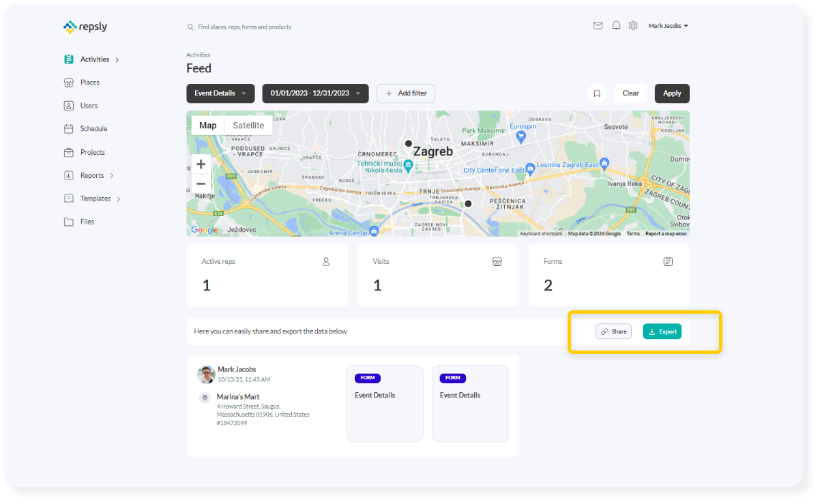Open Files in the sidebar
This screenshot has width=820, height=504.
point(87,222)
